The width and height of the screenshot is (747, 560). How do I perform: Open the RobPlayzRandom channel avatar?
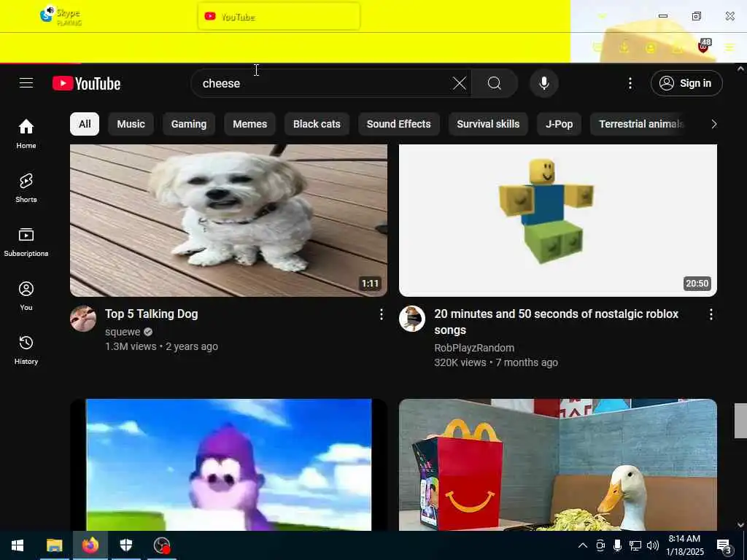pyautogui.click(x=412, y=319)
